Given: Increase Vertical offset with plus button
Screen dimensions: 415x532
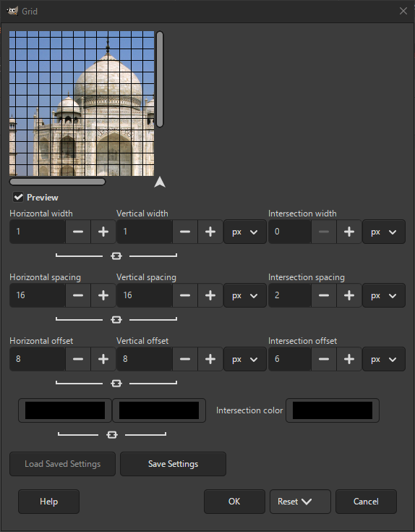Looking at the screenshot, I should click(210, 359).
